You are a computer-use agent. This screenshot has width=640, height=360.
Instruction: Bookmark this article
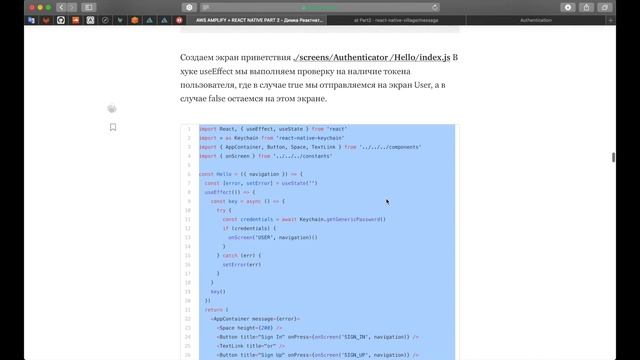113,127
